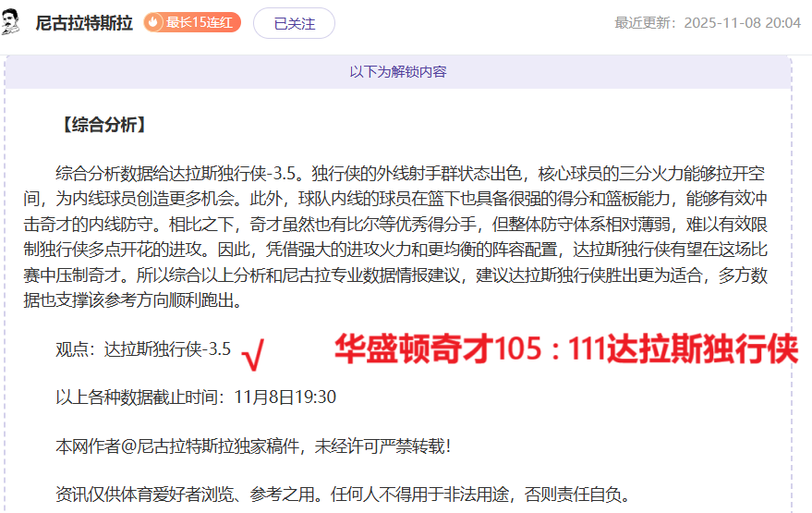This screenshot has width=812, height=513.
Task: Click the 观点：达拉斯独行侠-3.5 text
Action: click(143, 349)
